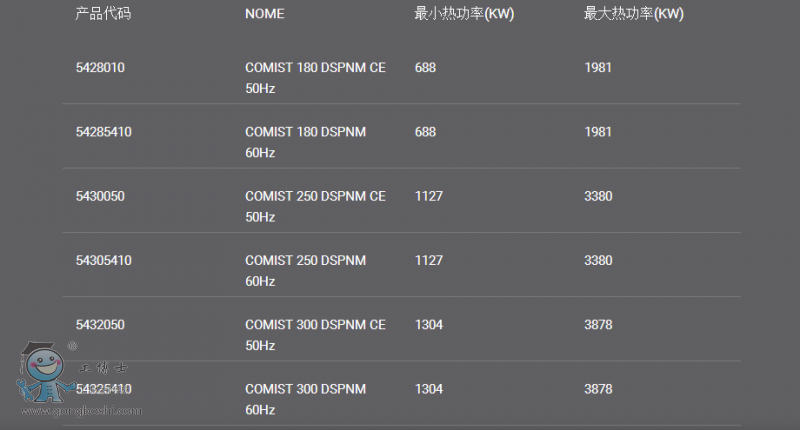Viewport: 800px width, 430px height.
Task: Select product code 54285410
Action: click(x=104, y=132)
